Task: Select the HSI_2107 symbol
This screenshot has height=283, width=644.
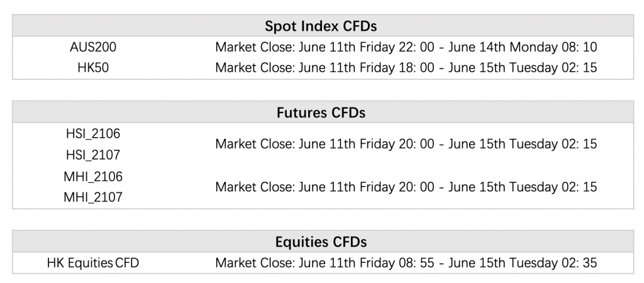Action: [x=93, y=155]
